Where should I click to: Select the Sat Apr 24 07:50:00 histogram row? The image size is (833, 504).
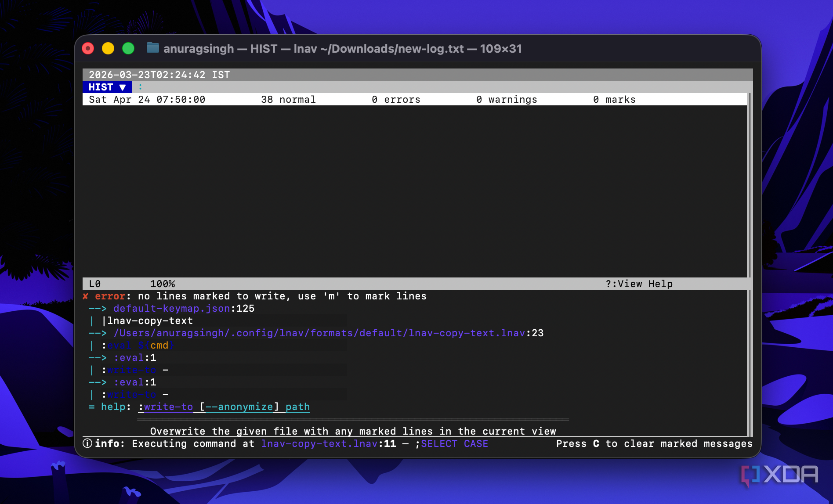point(415,99)
